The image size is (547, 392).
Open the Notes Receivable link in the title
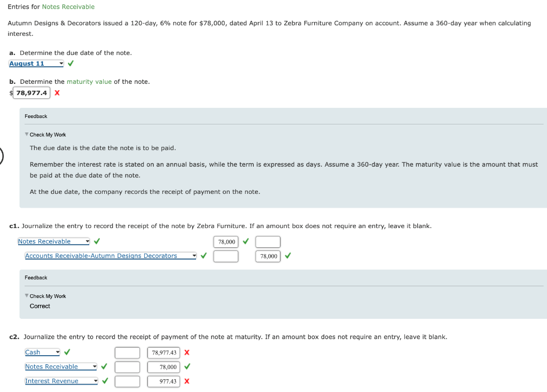click(x=68, y=6)
